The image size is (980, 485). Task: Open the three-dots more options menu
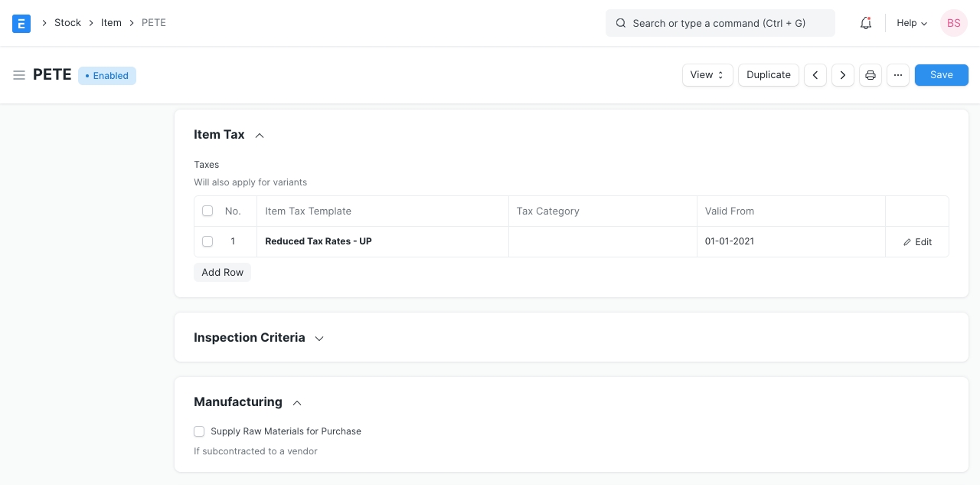[x=898, y=75]
